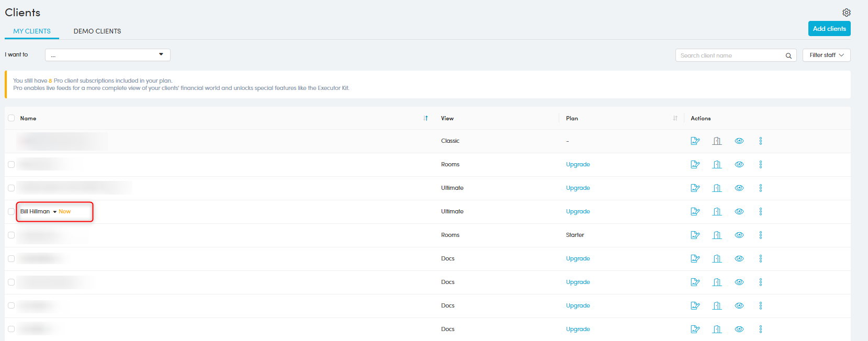Tick the checkbox beside Bill Hillman

click(x=11, y=211)
